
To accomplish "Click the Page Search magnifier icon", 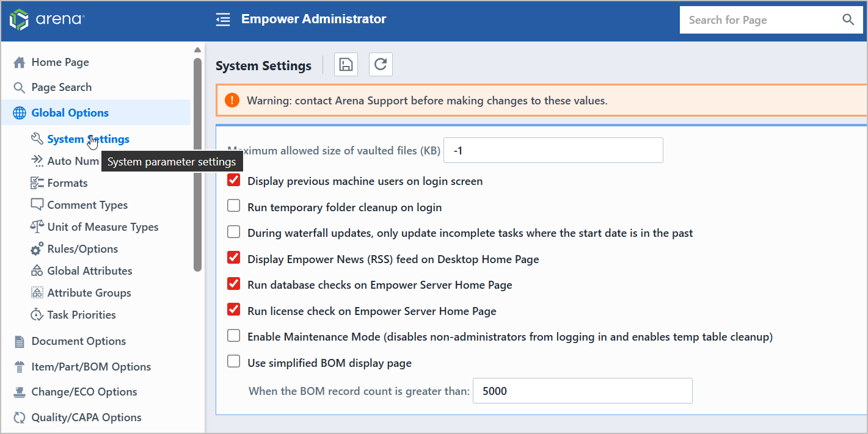I will click(x=20, y=87).
